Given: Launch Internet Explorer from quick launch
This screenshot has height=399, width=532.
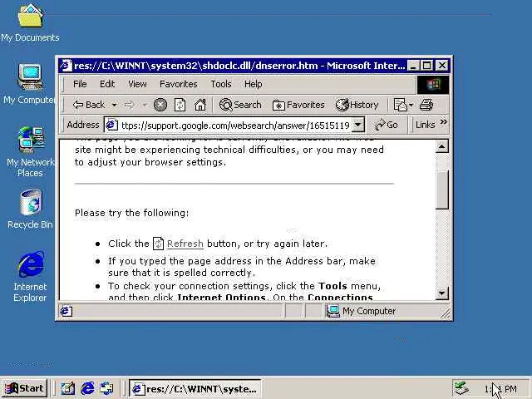Looking at the screenshot, I should tap(87, 388).
